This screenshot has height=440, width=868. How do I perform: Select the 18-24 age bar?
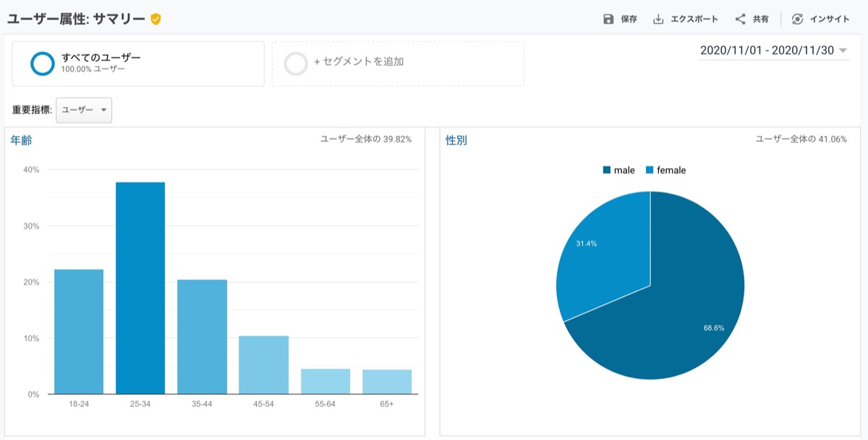79,331
